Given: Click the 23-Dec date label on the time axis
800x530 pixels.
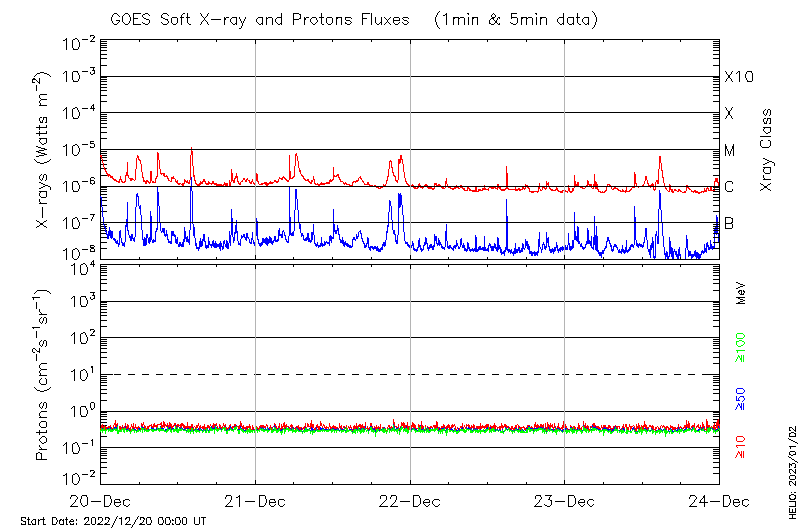Looking at the screenshot, I should (x=564, y=502).
